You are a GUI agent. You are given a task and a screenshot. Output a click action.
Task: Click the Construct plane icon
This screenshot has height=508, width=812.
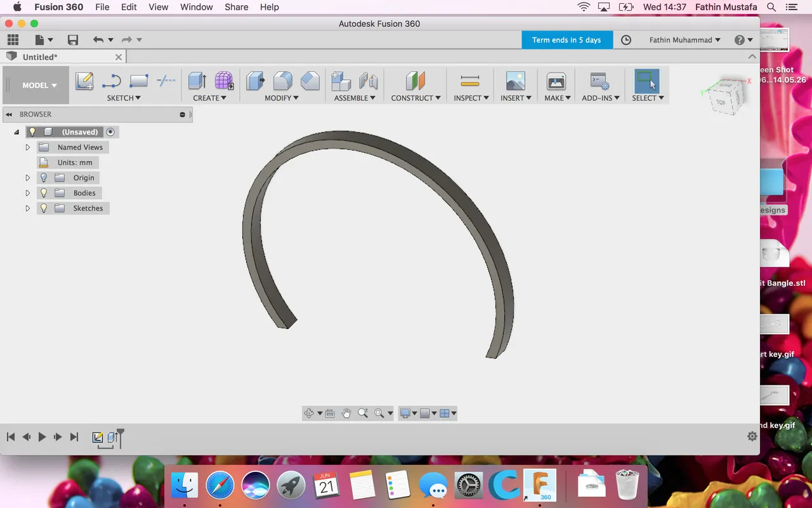416,81
